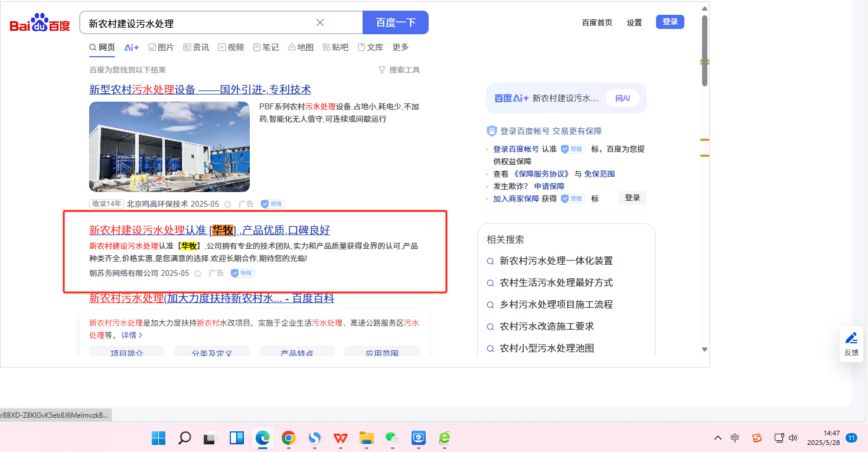Open WPS Office from the taskbar
The width and height of the screenshot is (868, 452).
pos(341,438)
